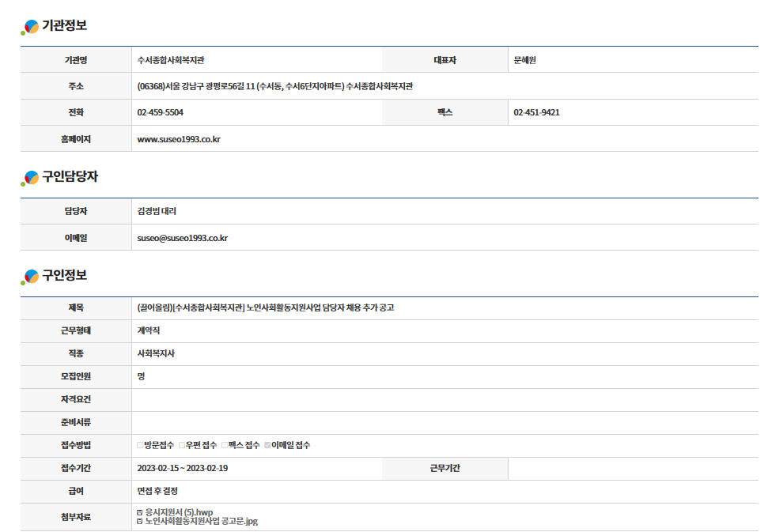Click the 주소 row label

[76, 87]
